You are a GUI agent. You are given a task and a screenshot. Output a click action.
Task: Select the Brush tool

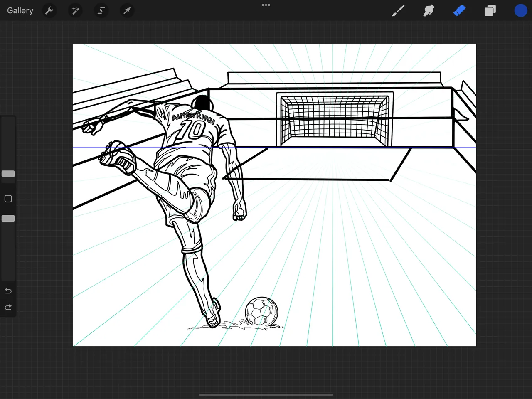398,10
